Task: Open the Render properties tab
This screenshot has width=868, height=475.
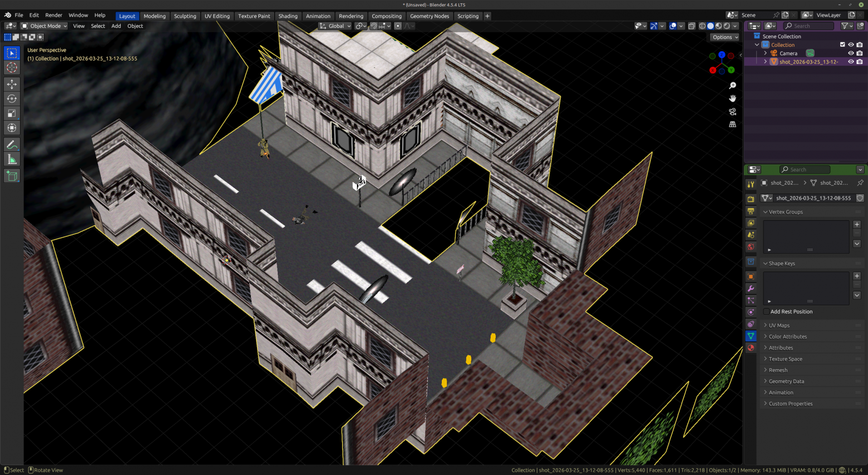Action: click(x=751, y=199)
